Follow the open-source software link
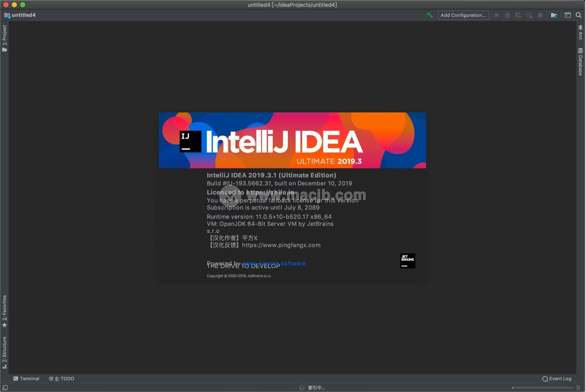Viewport: 585px width, 392px height. 274,263
